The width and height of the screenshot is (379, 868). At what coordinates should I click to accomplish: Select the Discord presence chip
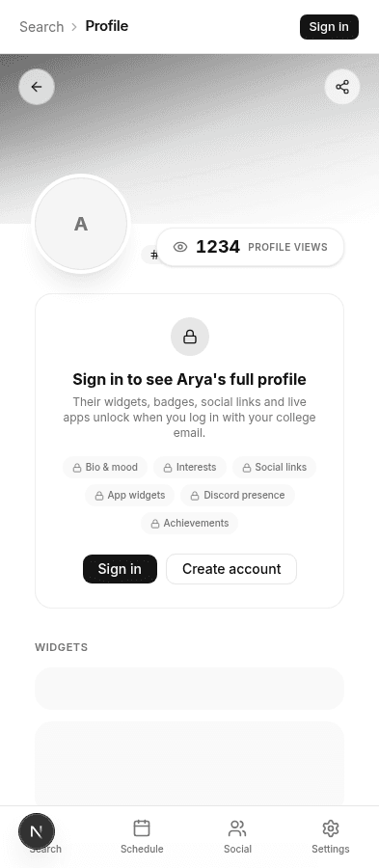click(238, 496)
